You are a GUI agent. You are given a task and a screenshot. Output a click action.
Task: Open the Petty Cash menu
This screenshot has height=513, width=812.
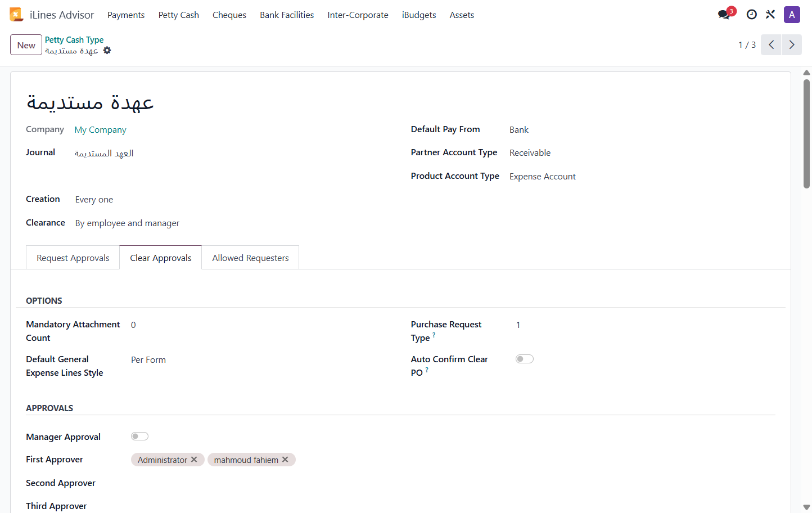pos(179,15)
